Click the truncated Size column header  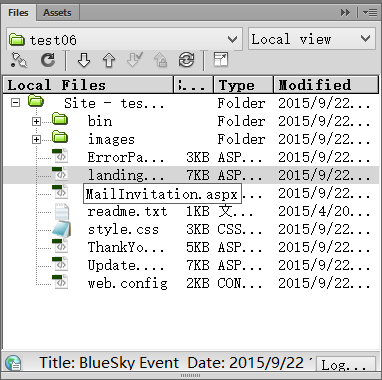193,85
